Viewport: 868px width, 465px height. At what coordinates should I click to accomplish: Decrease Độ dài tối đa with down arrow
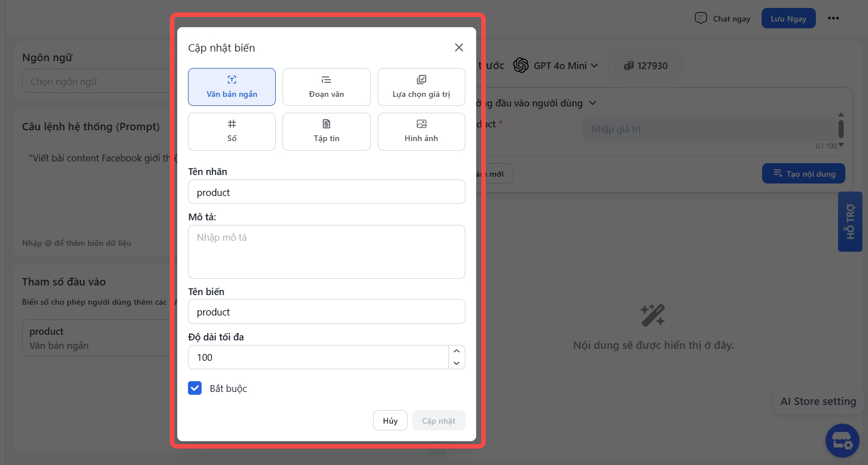[x=456, y=363]
